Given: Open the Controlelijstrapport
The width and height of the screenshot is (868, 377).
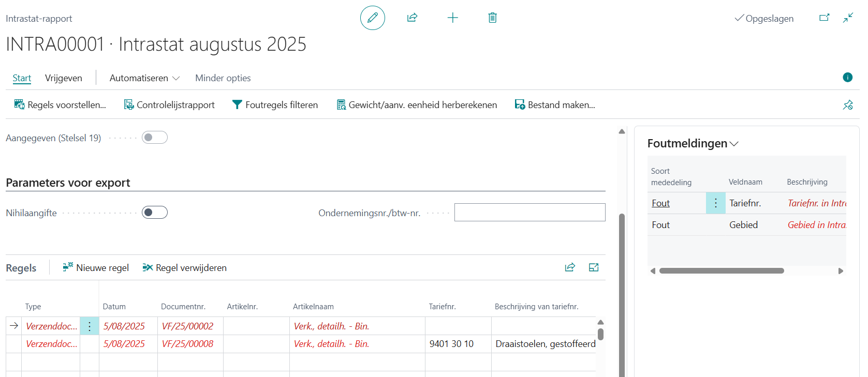Looking at the screenshot, I should point(169,105).
